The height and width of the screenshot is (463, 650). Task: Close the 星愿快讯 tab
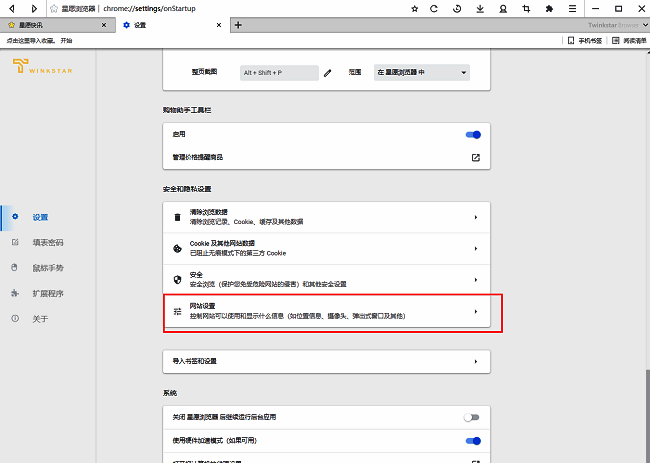[x=104, y=25]
